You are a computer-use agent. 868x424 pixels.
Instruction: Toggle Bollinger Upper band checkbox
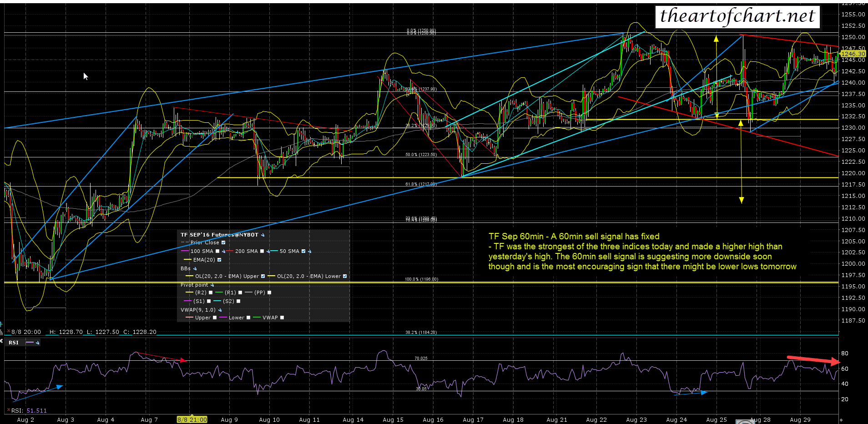coord(263,276)
